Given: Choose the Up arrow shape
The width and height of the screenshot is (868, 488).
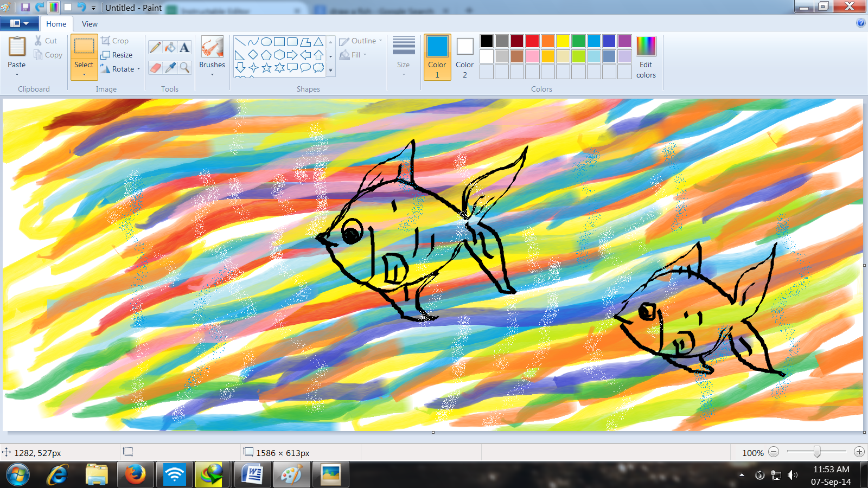Looking at the screenshot, I should (318, 55).
